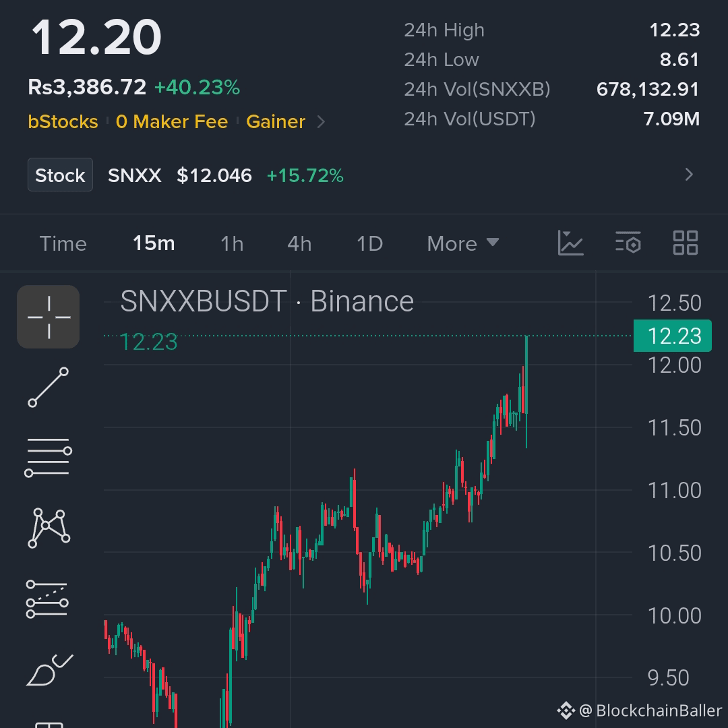
Task: Expand the More intervals dropdown
Action: point(463,244)
